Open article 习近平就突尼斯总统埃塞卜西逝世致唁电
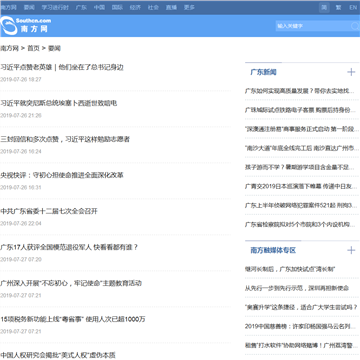360x360 pixels. coord(59,103)
